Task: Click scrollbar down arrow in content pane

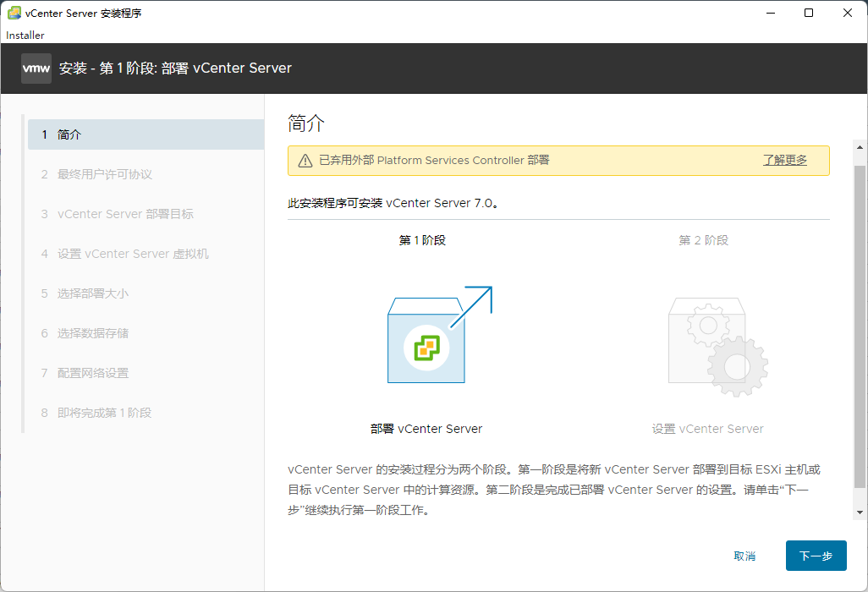Action: point(860,513)
